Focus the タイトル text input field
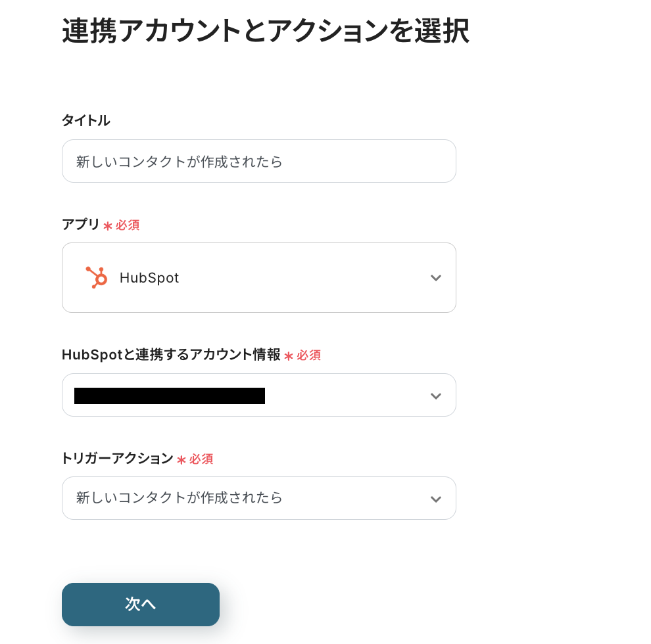 [x=258, y=161]
